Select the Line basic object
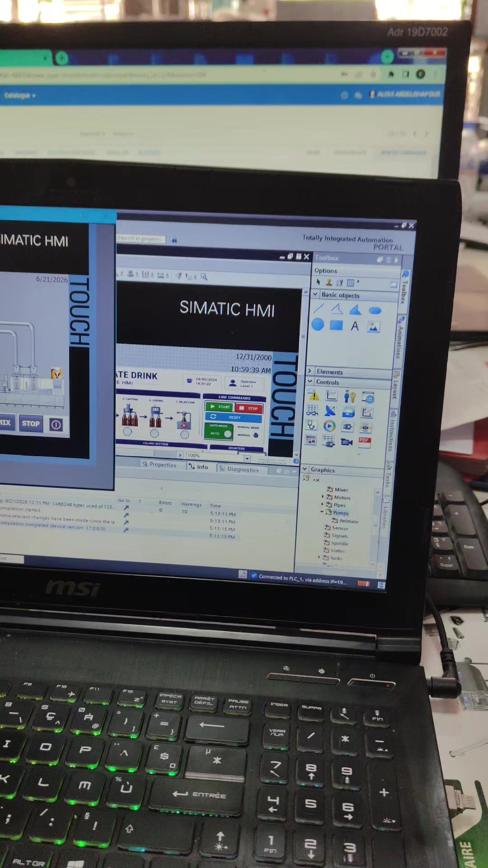The width and height of the screenshot is (488, 868). click(319, 308)
